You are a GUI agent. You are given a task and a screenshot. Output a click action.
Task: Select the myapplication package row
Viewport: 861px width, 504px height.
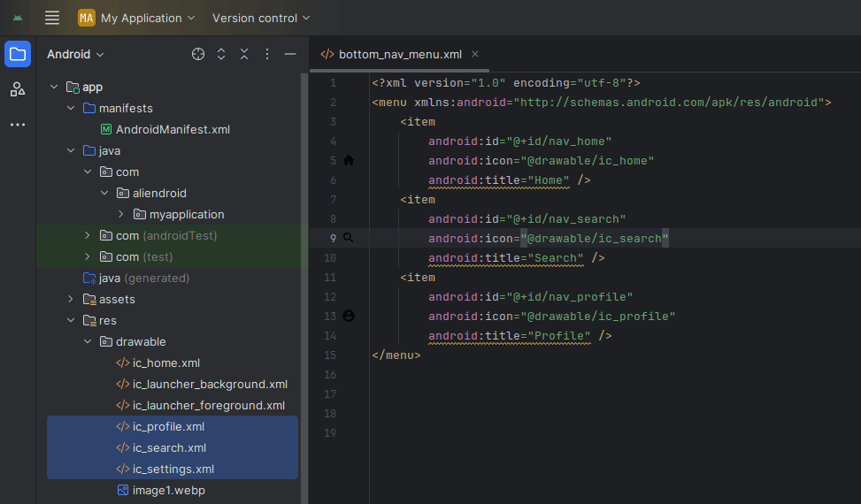173,215
